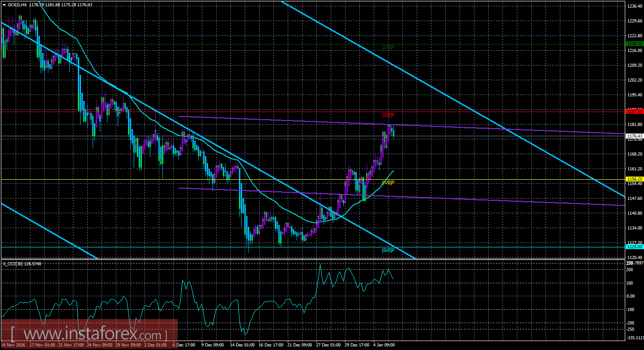Click the current price tag 1176.43

coord(635,136)
